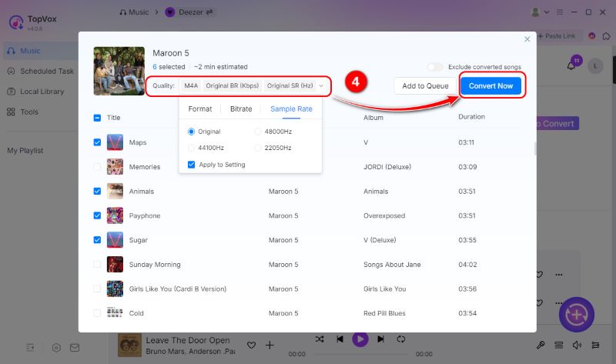Viewport: 616px width, 364px height.
Task: Click Convert Now button
Action: coord(490,85)
